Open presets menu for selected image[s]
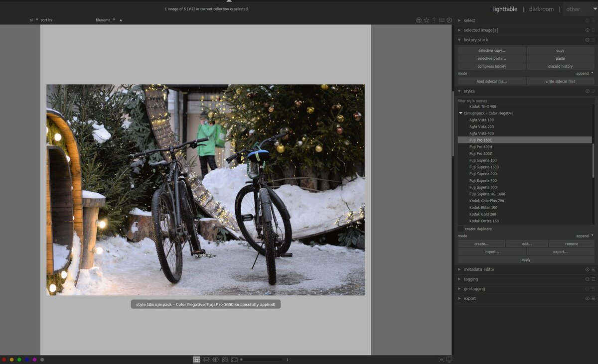598x364 pixels. point(593,30)
